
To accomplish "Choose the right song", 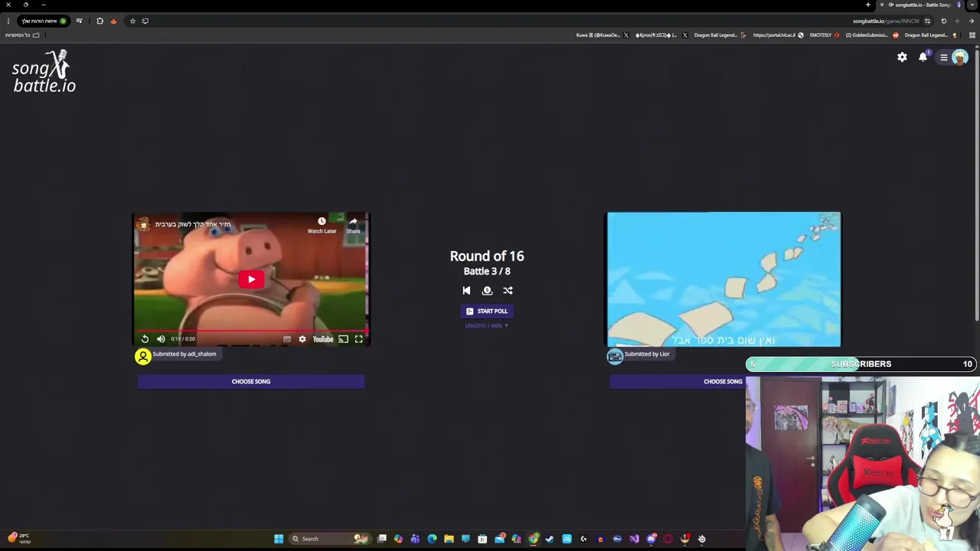I will 723,381.
